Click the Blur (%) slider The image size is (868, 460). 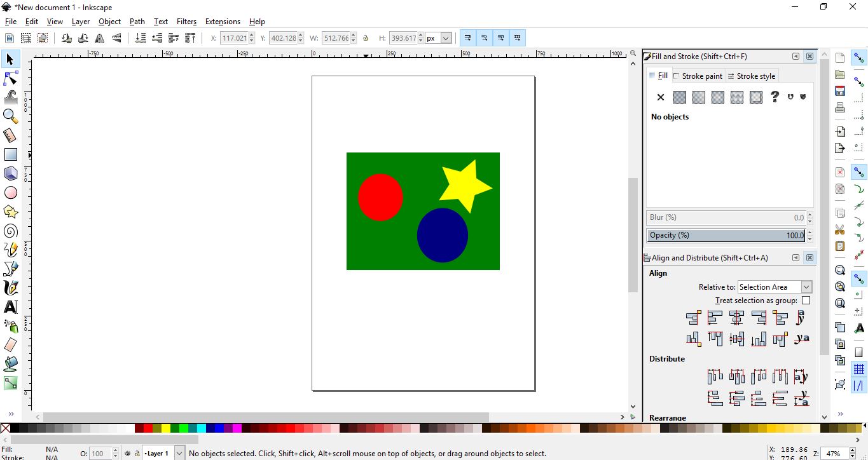tap(726, 217)
